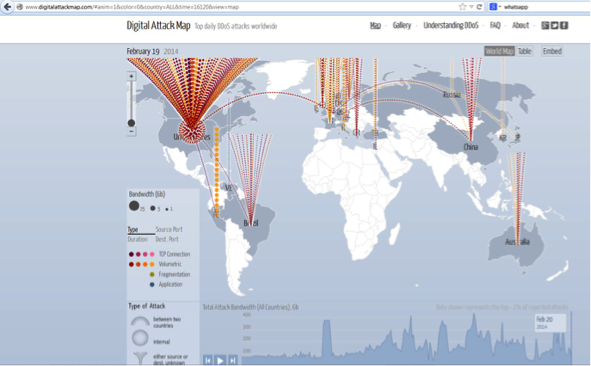Image resolution: width=591 pixels, height=366 pixels.
Task: Click the Embed button
Action: 552,51
